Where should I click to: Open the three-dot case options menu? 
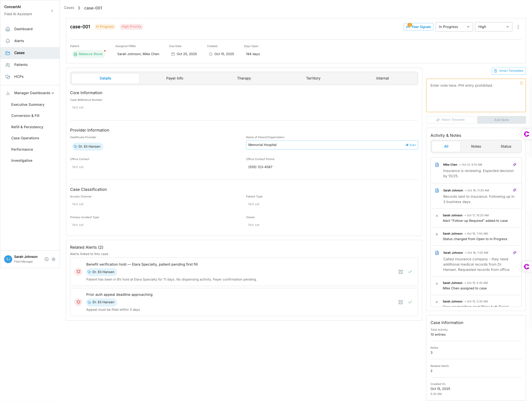coord(518,27)
